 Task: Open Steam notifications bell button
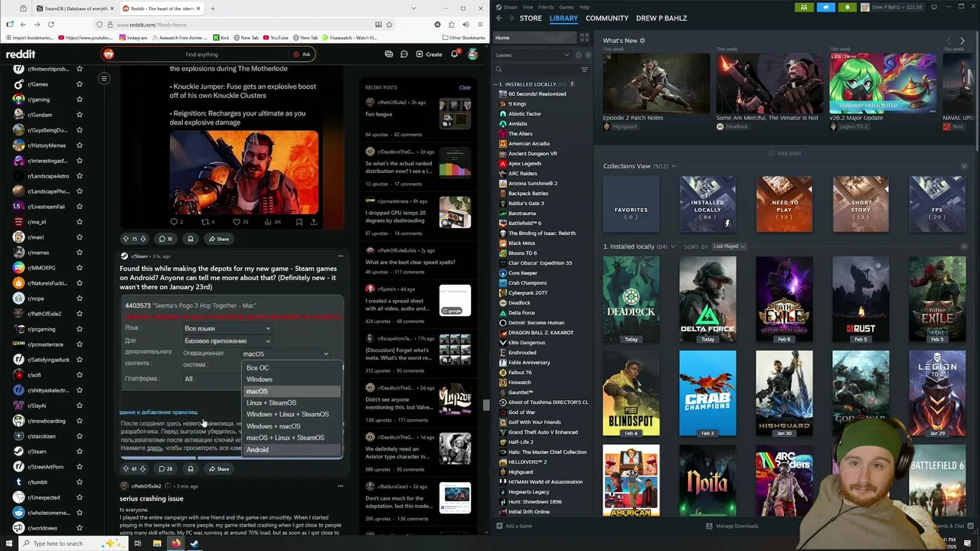[847, 7]
